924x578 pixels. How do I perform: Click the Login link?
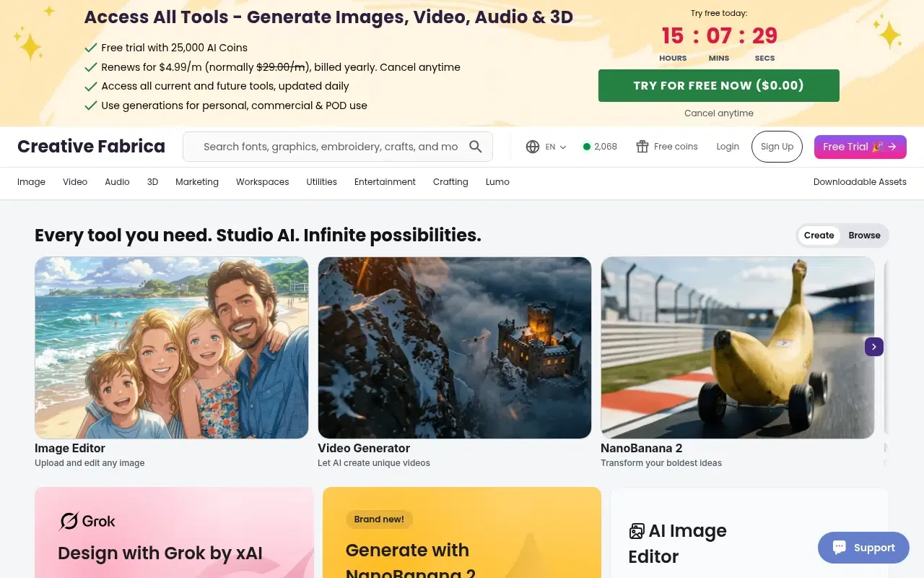coord(728,147)
